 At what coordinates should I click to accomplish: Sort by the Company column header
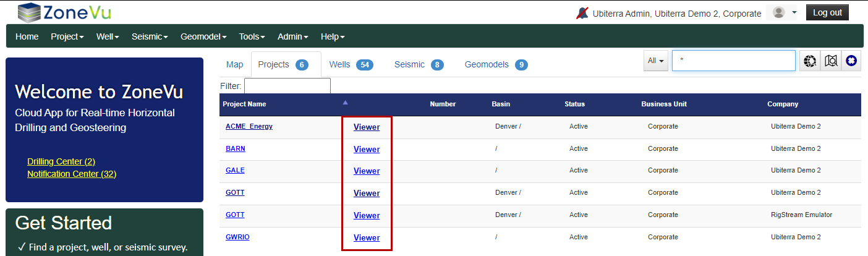(783, 104)
